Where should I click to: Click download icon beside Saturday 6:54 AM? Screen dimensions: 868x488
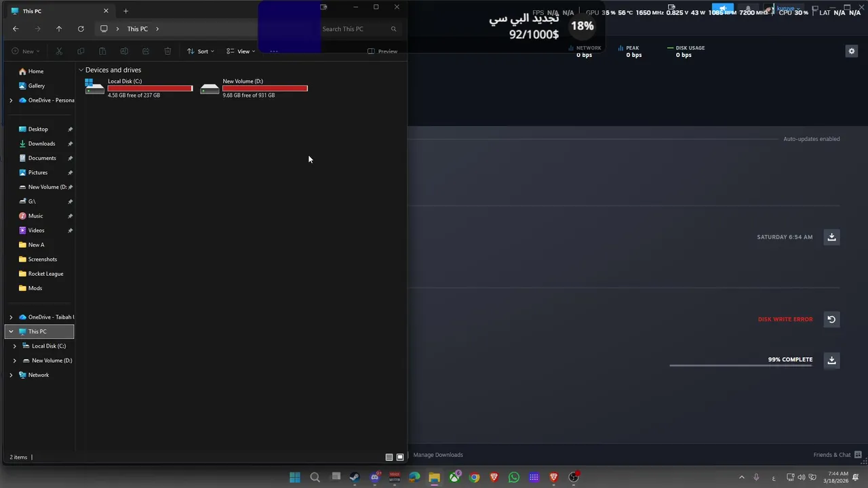click(x=831, y=237)
